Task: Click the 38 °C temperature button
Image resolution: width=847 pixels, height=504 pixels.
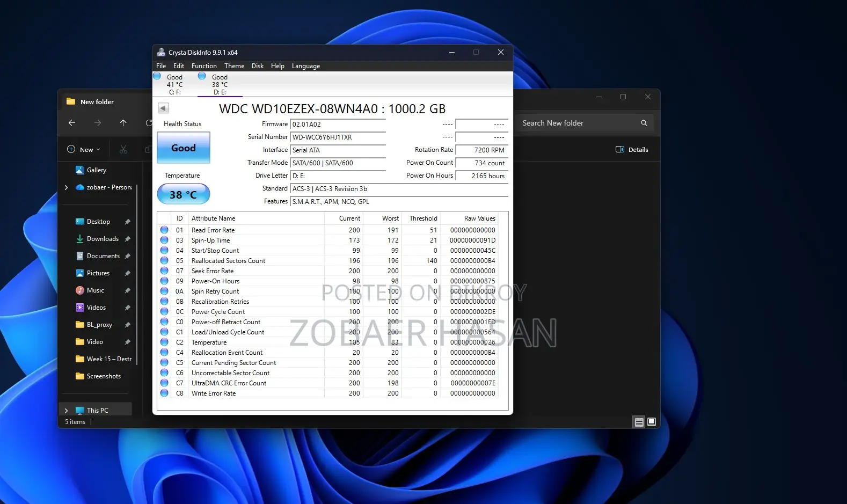Action: (x=184, y=194)
